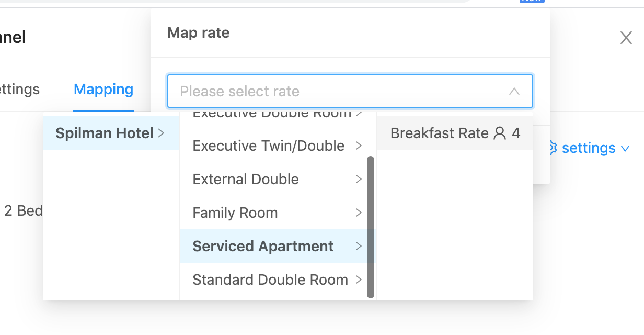Close the panel with the X icon
Screen dimensions: 644x335
(x=626, y=38)
